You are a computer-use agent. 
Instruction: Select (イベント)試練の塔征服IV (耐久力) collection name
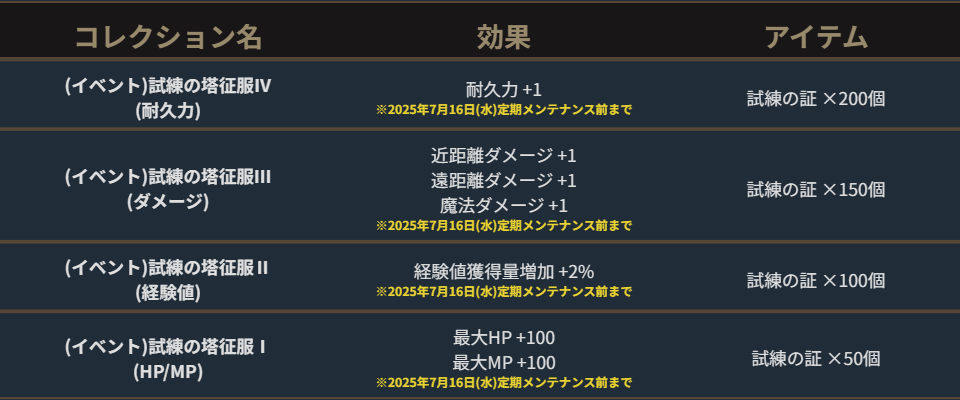pyautogui.click(x=168, y=98)
